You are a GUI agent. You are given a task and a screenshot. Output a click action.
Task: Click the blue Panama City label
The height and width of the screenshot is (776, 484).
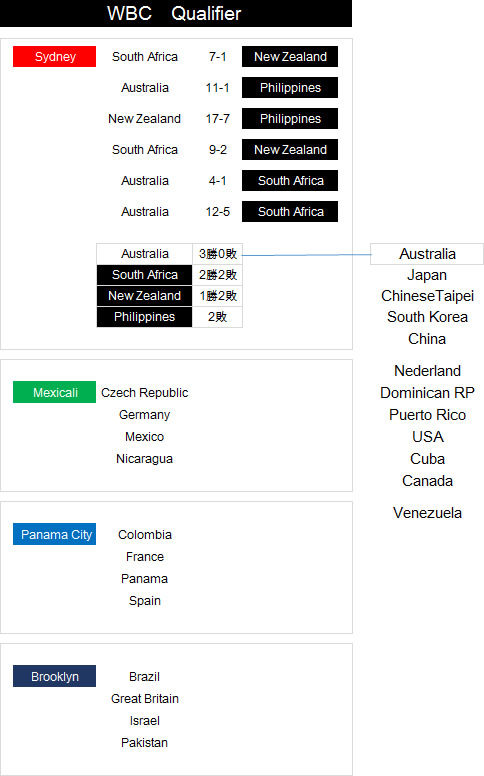point(54,534)
